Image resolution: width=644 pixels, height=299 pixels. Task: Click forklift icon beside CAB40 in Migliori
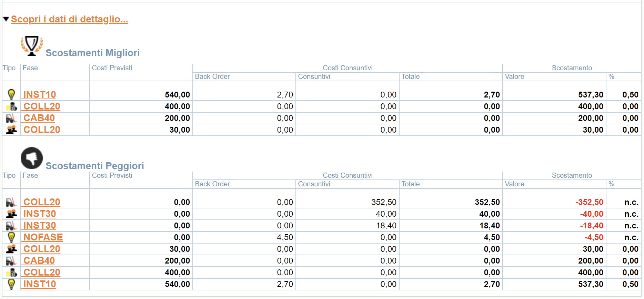pyautogui.click(x=11, y=118)
